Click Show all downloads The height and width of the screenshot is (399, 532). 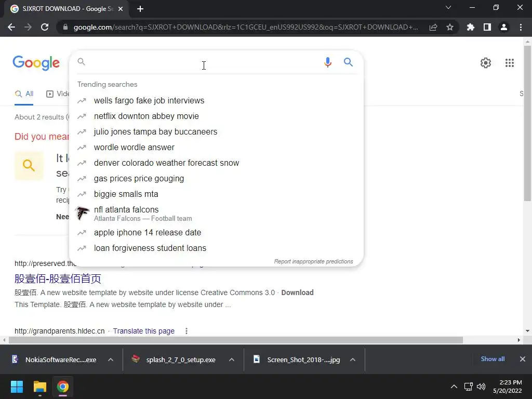(x=493, y=359)
